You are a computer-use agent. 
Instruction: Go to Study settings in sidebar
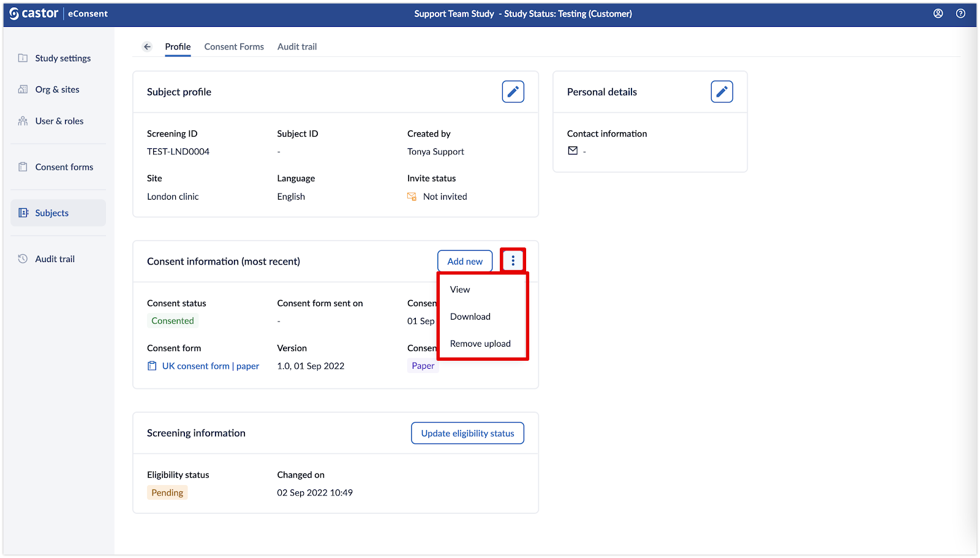[63, 58]
